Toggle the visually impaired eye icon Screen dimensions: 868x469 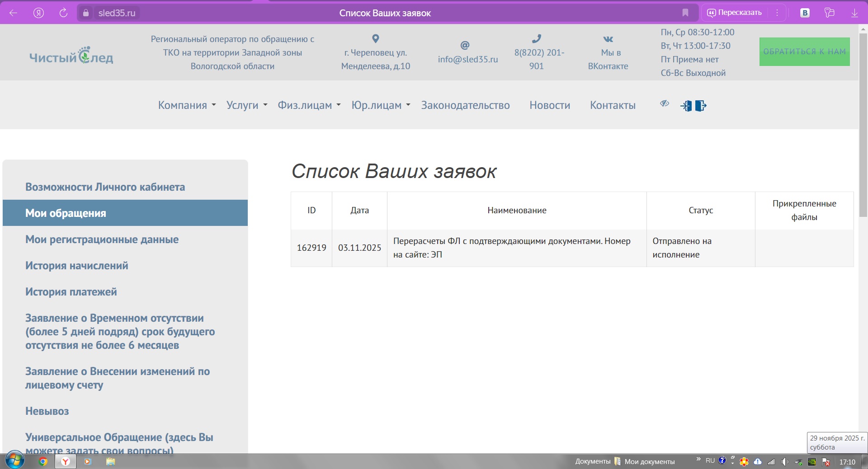pyautogui.click(x=664, y=104)
